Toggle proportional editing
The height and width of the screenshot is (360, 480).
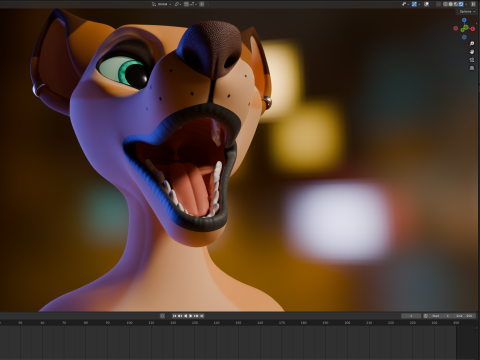tap(202, 4)
